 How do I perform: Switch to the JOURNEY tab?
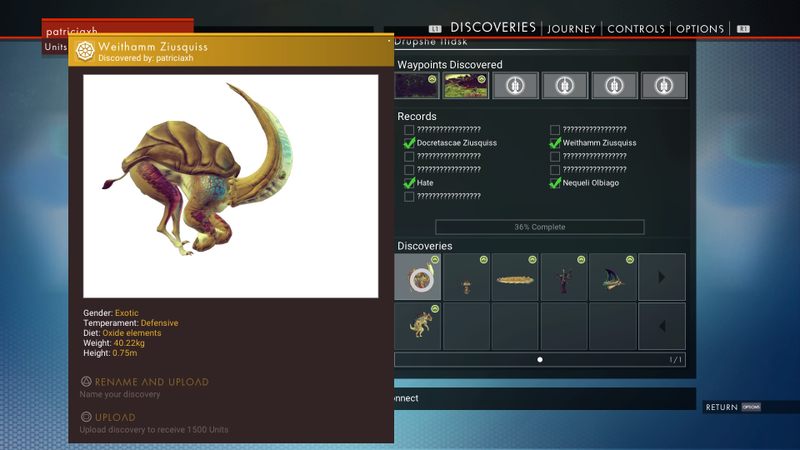[x=571, y=29]
